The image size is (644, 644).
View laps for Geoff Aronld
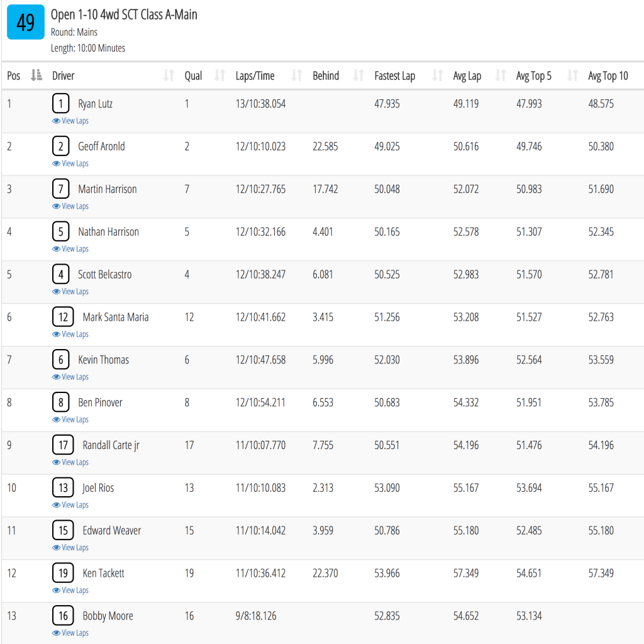coord(70,164)
